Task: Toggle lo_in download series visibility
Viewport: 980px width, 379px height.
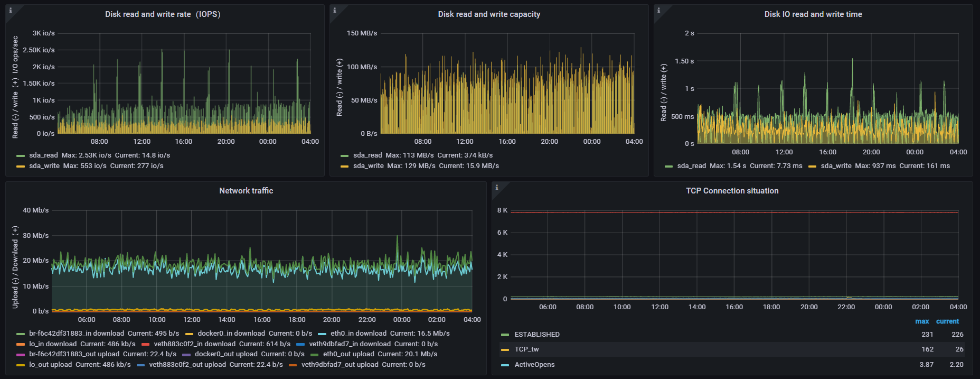Action: click(53, 344)
